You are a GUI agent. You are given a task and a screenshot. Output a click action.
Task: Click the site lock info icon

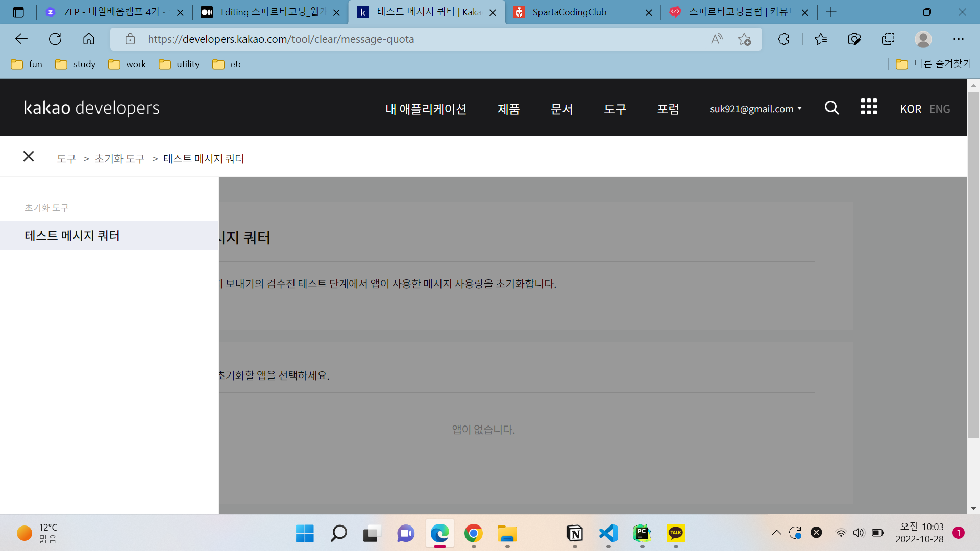click(x=130, y=39)
